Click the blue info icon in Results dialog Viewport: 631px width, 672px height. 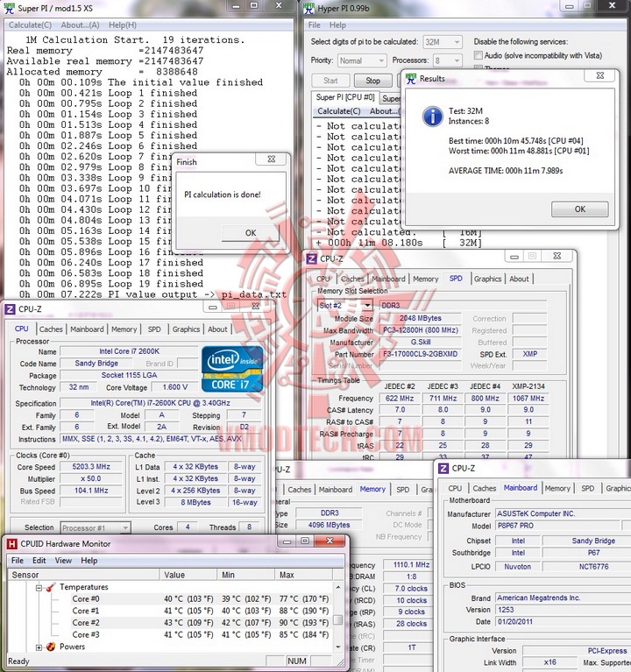(433, 117)
